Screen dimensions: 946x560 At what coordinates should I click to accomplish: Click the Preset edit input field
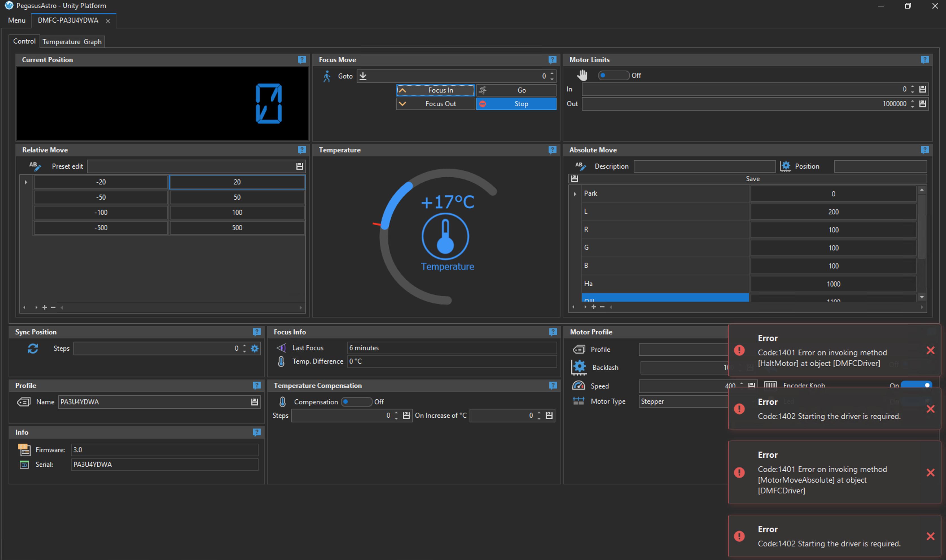[x=191, y=166]
